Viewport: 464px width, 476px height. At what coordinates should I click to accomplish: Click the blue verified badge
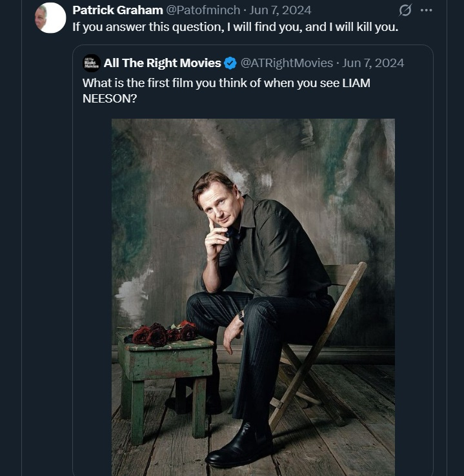pyautogui.click(x=230, y=63)
